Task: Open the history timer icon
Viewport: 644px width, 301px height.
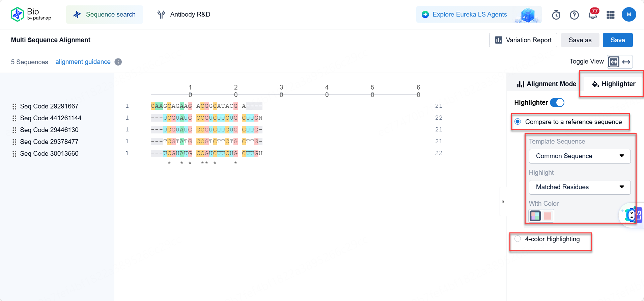Action: (556, 15)
